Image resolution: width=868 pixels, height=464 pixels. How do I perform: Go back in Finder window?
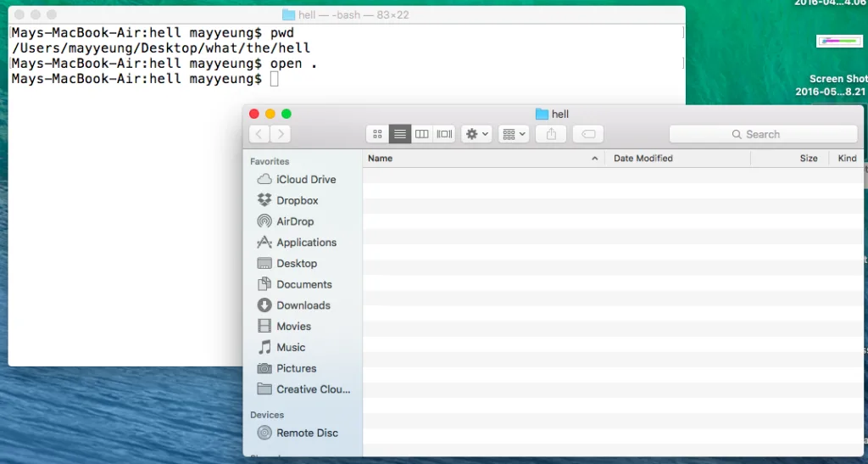[x=259, y=134]
